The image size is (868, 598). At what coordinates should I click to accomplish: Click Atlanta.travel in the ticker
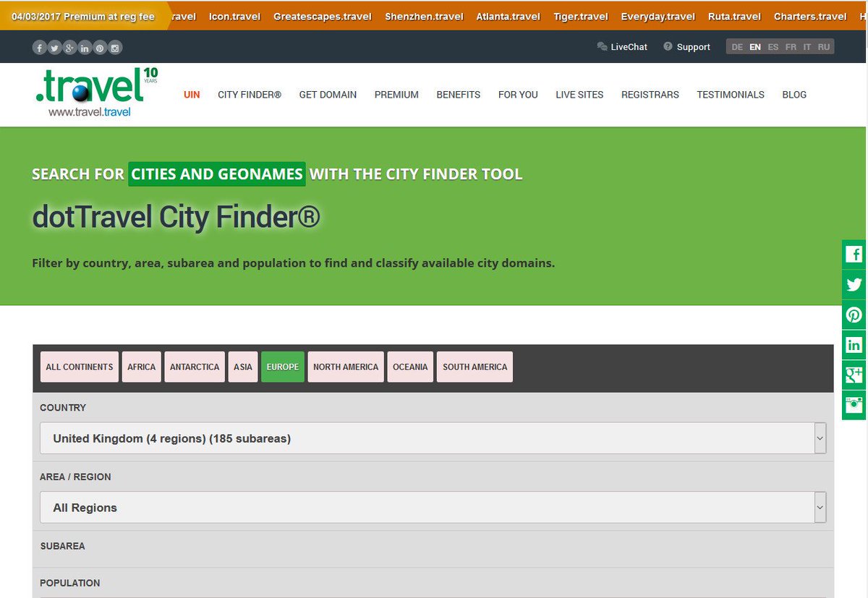(x=508, y=16)
